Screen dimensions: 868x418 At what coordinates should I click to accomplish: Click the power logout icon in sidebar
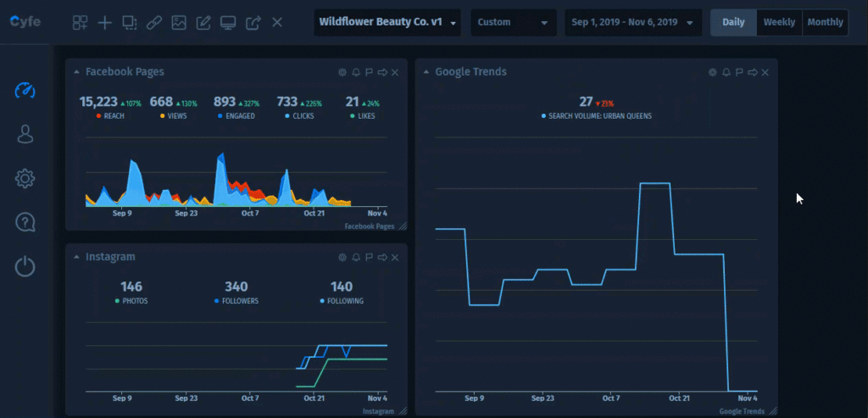click(25, 266)
